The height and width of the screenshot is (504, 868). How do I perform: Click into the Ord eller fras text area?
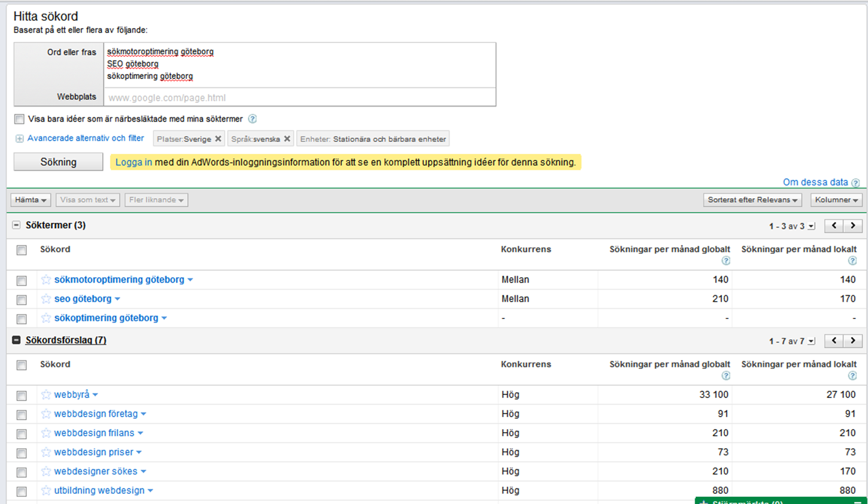coord(299,65)
